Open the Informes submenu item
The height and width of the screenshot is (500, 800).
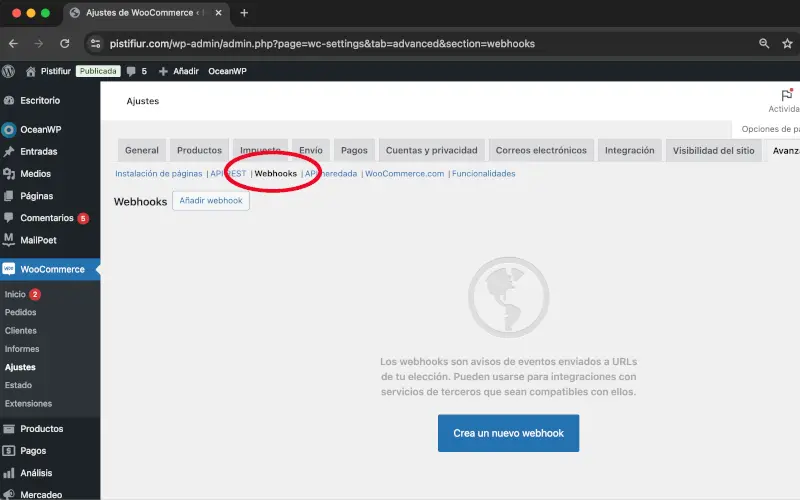click(x=22, y=349)
